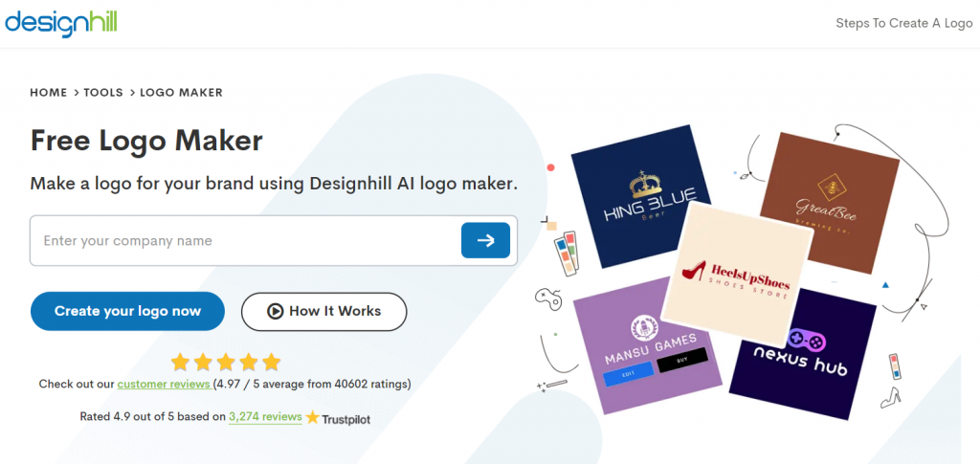Open customer reviews link
Image resolution: width=980 pixels, height=464 pixels.
point(164,384)
